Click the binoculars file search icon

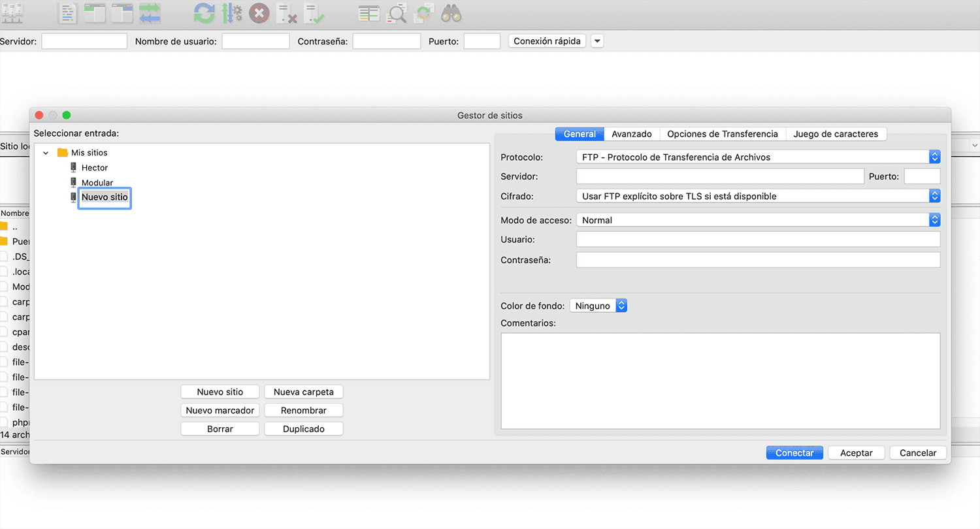451,13
